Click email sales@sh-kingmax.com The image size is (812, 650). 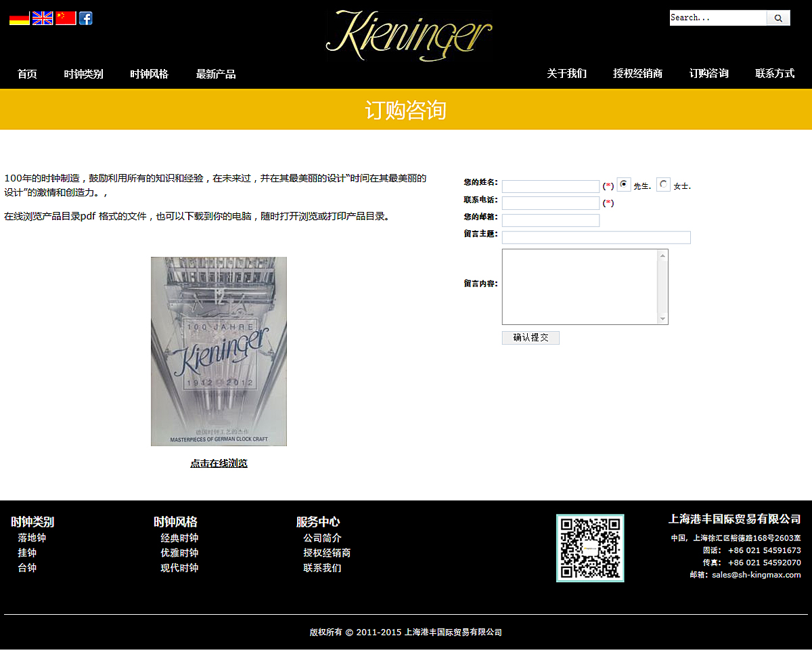(756, 575)
